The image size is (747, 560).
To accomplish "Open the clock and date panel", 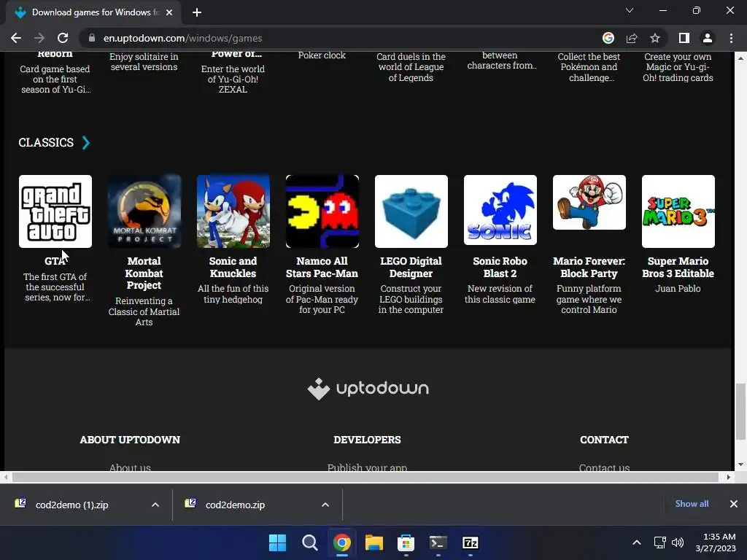I will point(716,542).
